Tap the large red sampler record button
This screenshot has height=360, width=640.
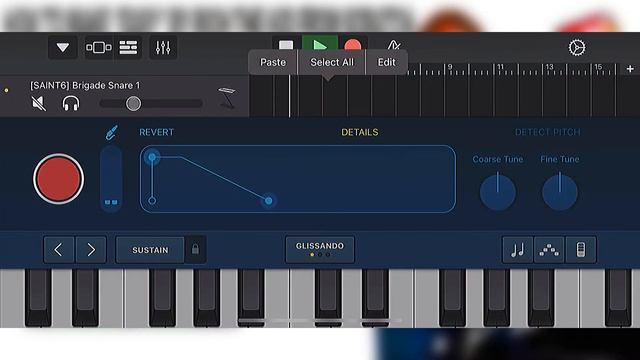[58, 179]
